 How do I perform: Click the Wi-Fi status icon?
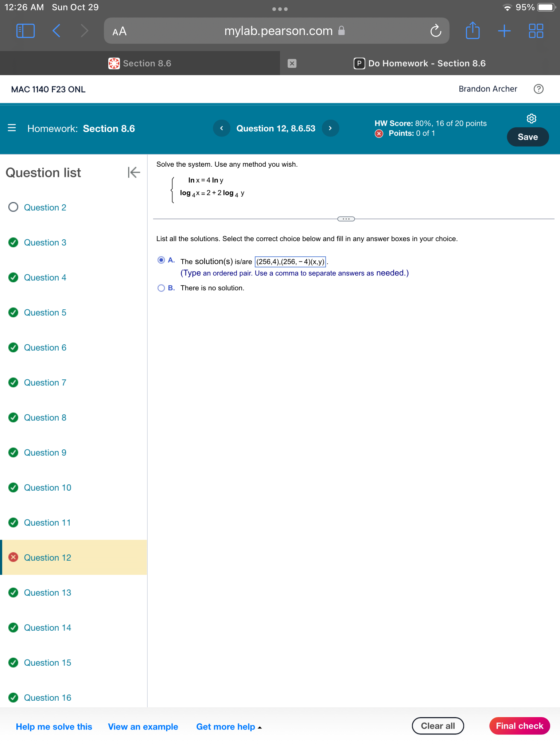click(x=507, y=8)
